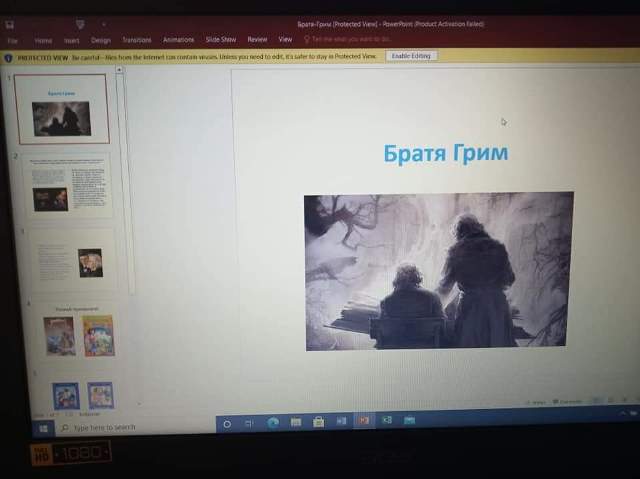Select slide 5 thumbnail with blue book covers
640x479 pixels.
(82, 394)
